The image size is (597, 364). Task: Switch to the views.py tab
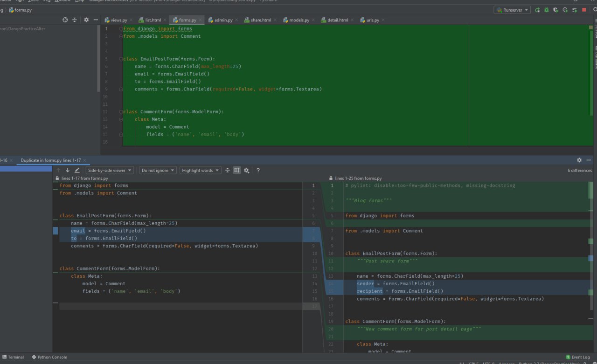[118, 20]
